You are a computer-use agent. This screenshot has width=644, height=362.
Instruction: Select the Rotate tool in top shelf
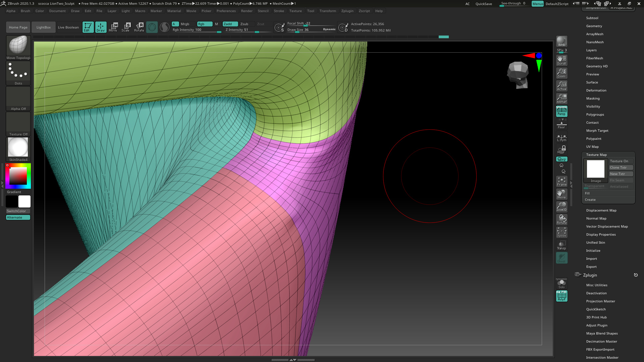click(139, 27)
